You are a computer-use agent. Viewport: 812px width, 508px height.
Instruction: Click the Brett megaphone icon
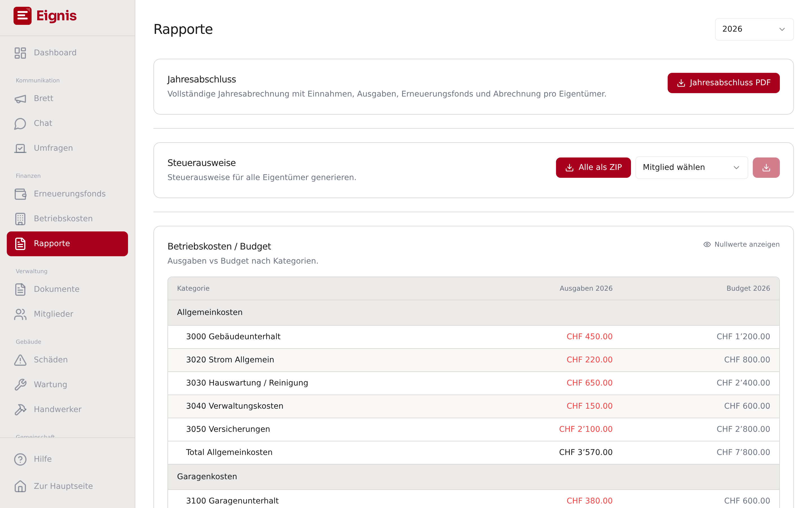coord(20,98)
